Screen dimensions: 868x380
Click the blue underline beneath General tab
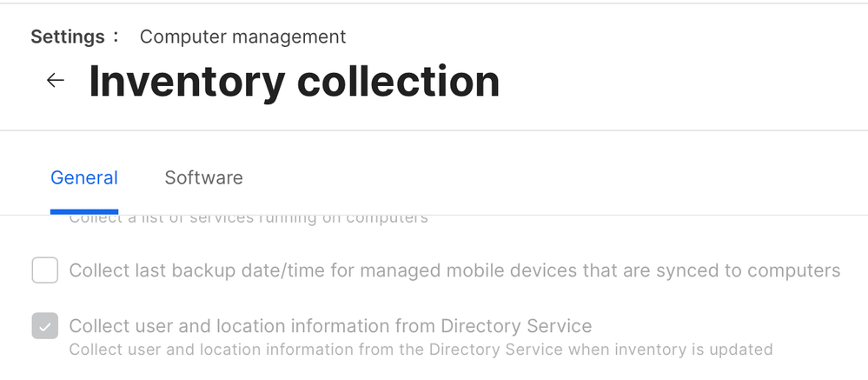tap(84, 211)
